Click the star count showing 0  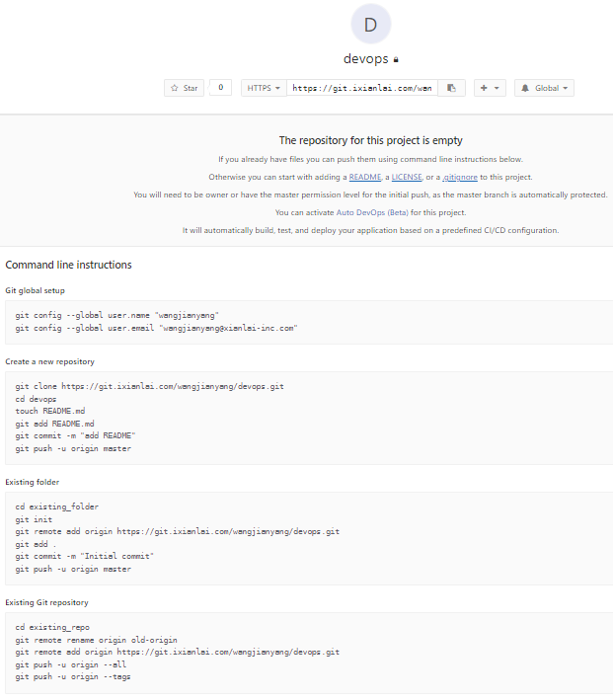coord(220,88)
